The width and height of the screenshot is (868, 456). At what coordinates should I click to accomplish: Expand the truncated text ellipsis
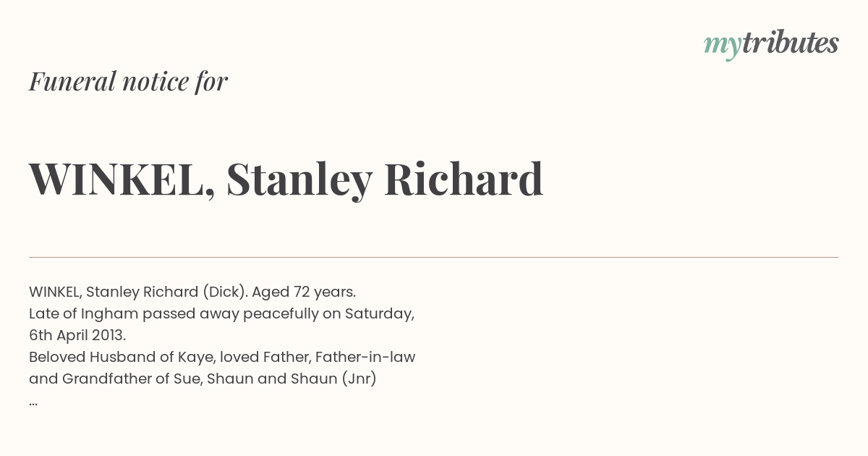(x=33, y=402)
